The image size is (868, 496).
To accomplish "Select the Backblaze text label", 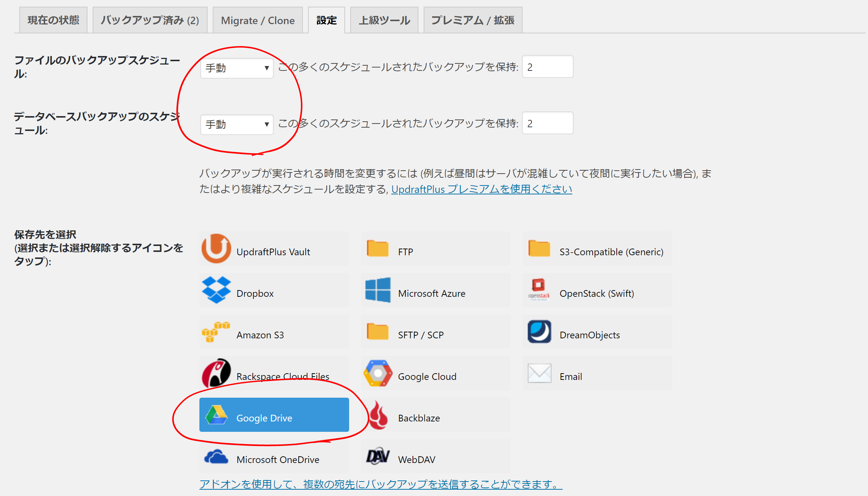I will [x=419, y=418].
